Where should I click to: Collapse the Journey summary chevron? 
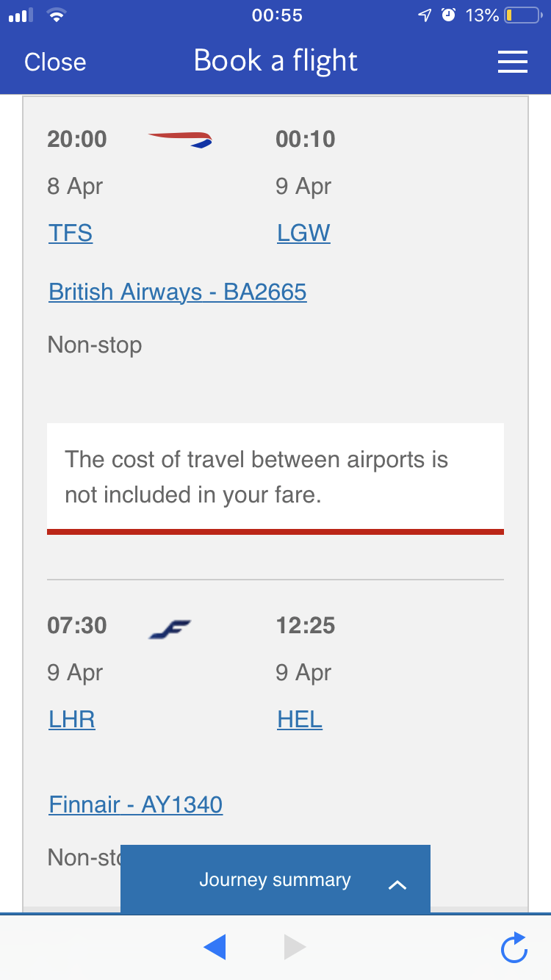click(x=397, y=885)
